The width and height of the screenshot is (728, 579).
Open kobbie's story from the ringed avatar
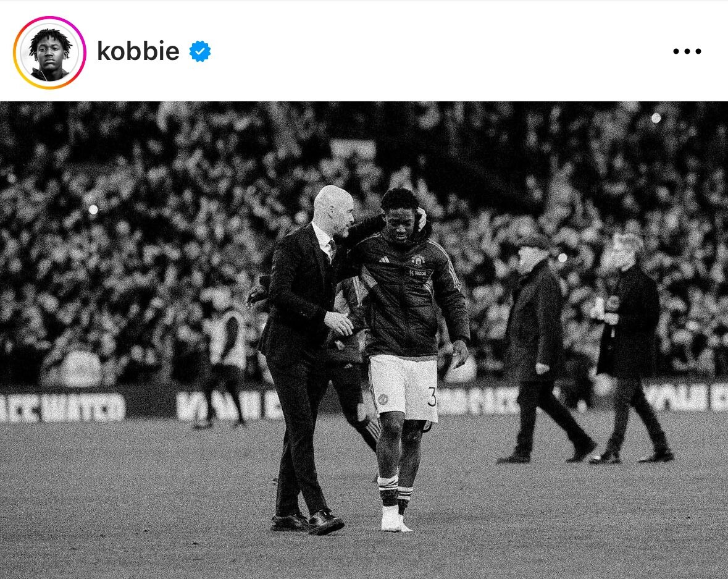click(49, 52)
